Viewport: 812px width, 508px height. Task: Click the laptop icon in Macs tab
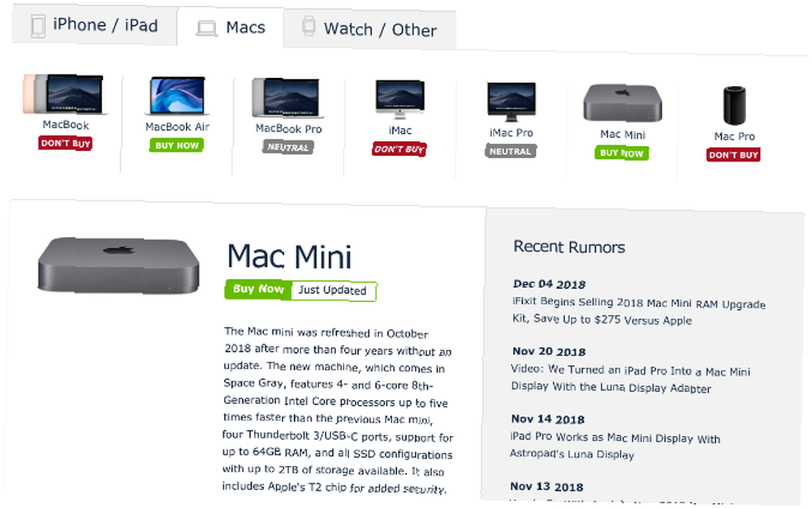(206, 29)
